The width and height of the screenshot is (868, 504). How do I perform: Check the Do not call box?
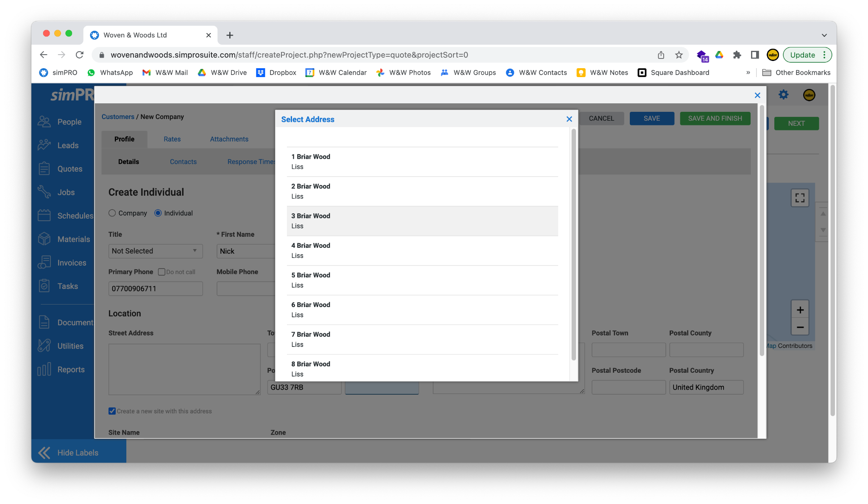161,272
